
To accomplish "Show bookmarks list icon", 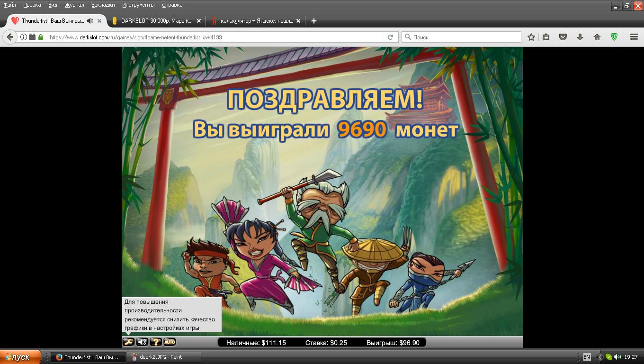I will click(546, 37).
